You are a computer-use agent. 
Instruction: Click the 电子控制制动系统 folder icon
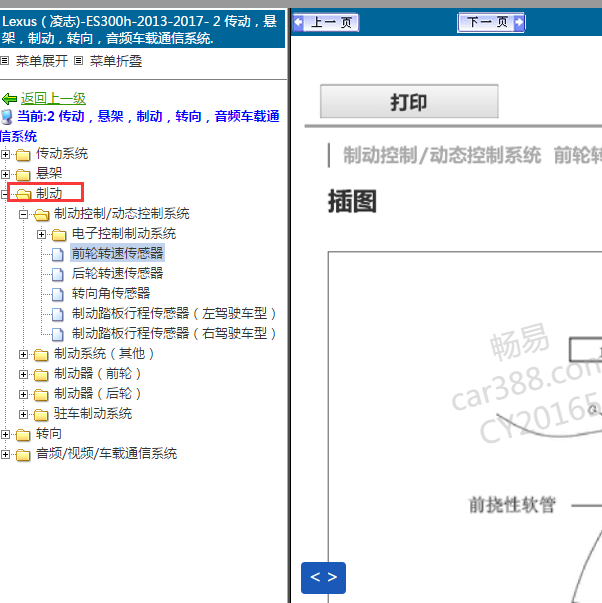pyautogui.click(x=59, y=235)
